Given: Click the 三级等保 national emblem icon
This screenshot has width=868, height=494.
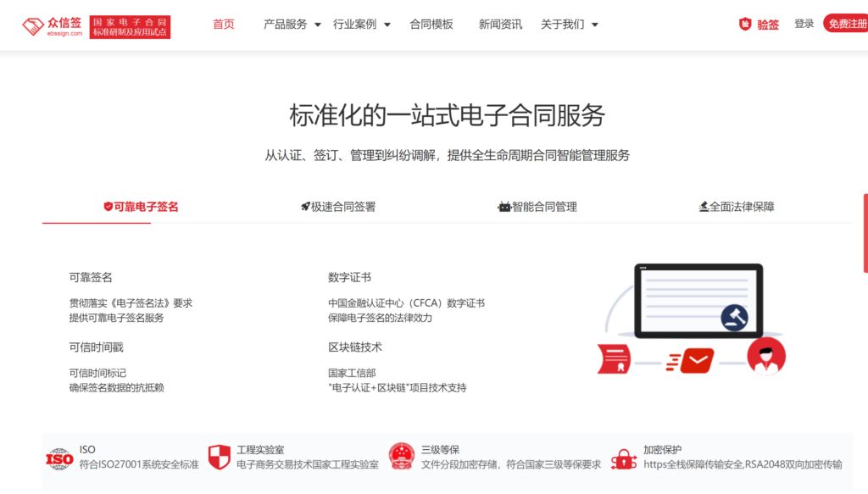Looking at the screenshot, I should pyautogui.click(x=401, y=457).
